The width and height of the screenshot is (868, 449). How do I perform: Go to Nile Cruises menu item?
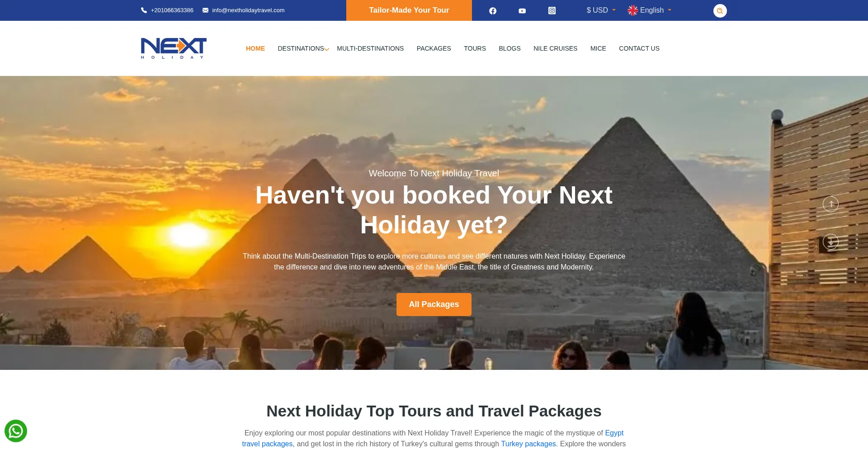pyautogui.click(x=555, y=48)
